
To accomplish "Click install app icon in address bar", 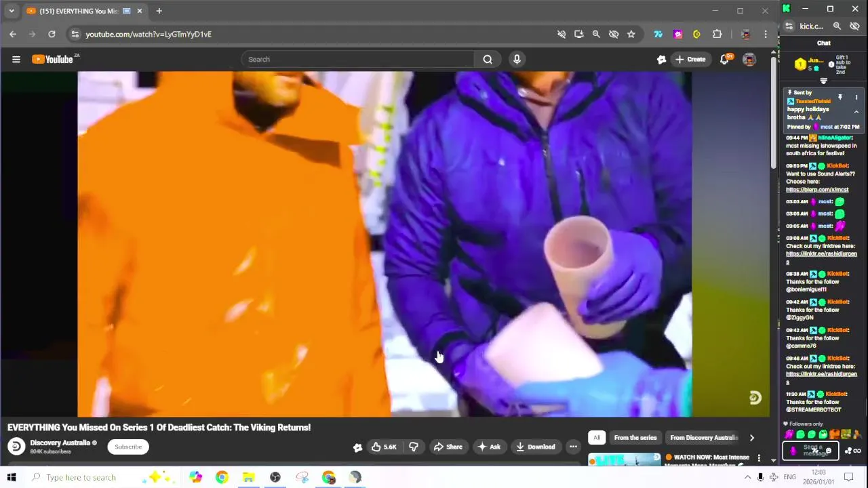I will (578, 35).
